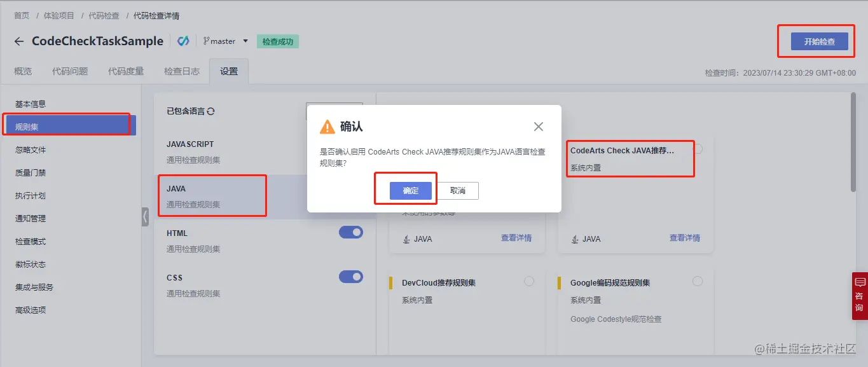Open the red 咨询 consultation widget
This screenshot has width=868, height=367.
click(x=860, y=296)
